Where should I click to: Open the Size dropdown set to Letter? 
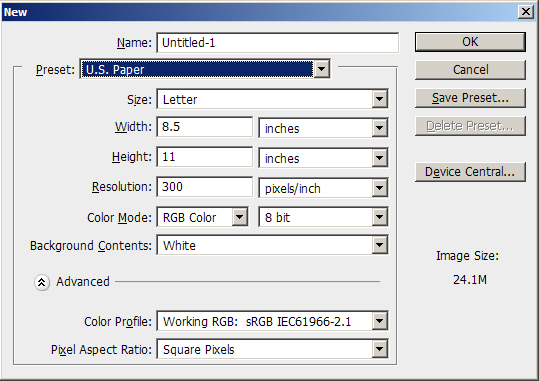[273, 99]
